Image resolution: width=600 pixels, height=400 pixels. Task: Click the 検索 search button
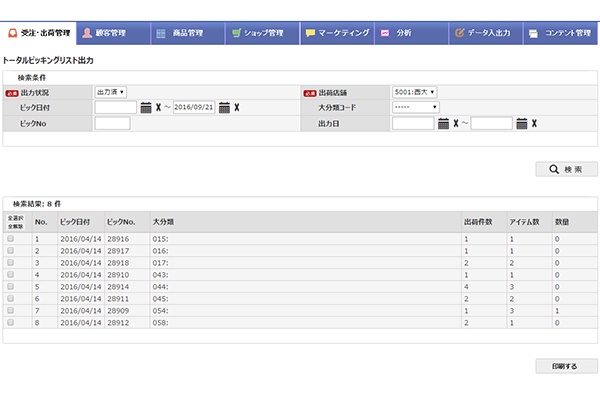(567, 170)
